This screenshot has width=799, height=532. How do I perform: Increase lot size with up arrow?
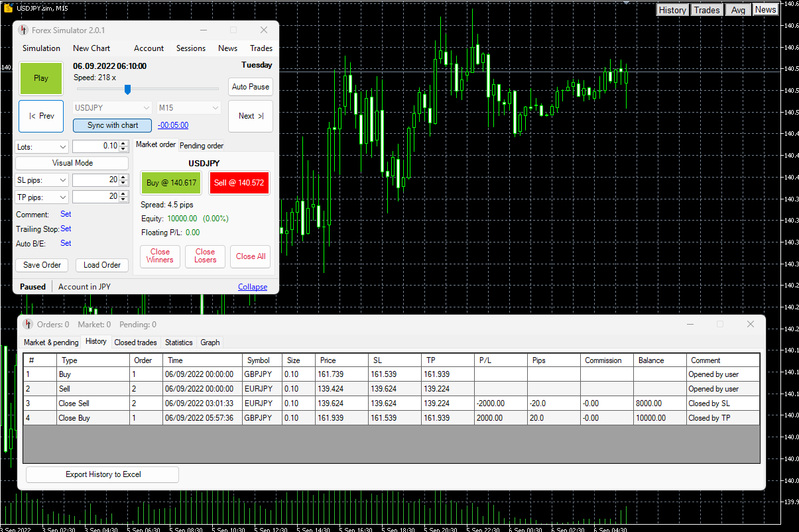tap(123, 143)
